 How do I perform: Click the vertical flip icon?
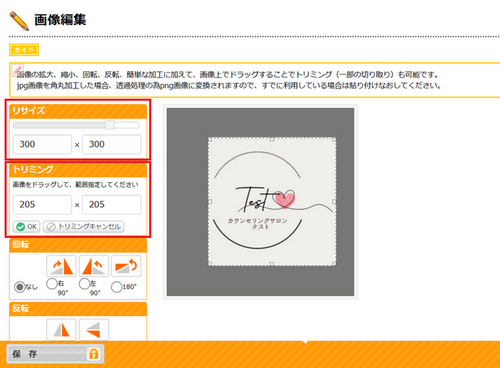point(94,329)
